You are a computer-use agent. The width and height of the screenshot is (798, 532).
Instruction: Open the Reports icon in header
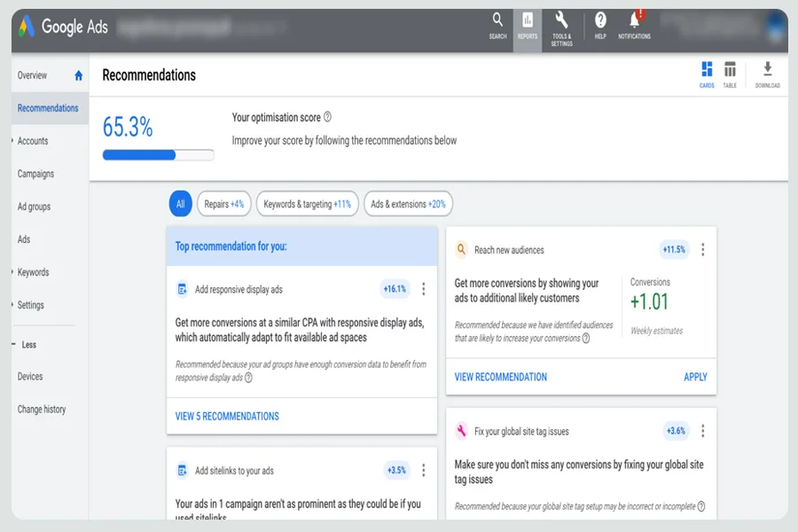coord(528,26)
